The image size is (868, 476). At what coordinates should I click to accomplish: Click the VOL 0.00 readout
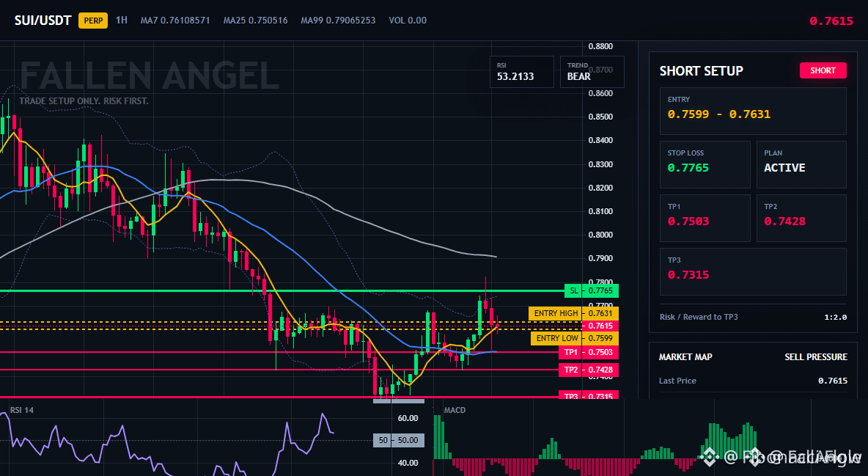(408, 21)
